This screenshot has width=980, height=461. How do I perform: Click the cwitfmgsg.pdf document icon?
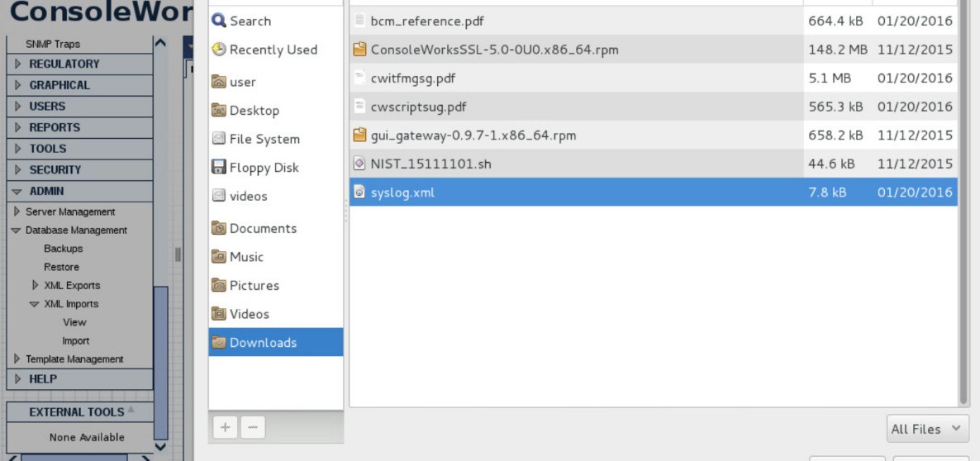(359, 78)
